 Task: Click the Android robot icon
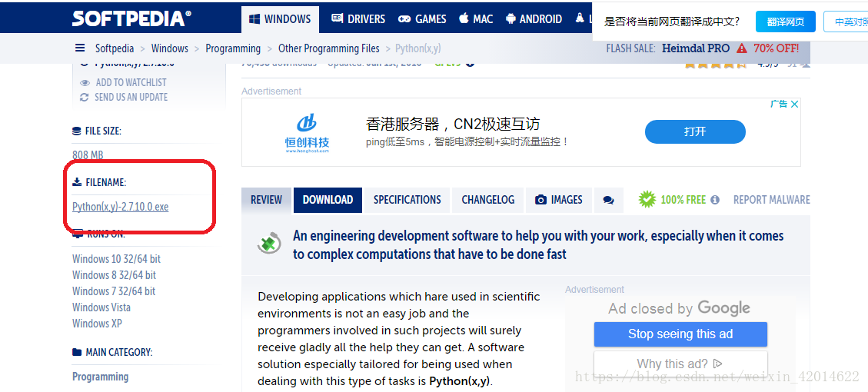[x=510, y=18]
